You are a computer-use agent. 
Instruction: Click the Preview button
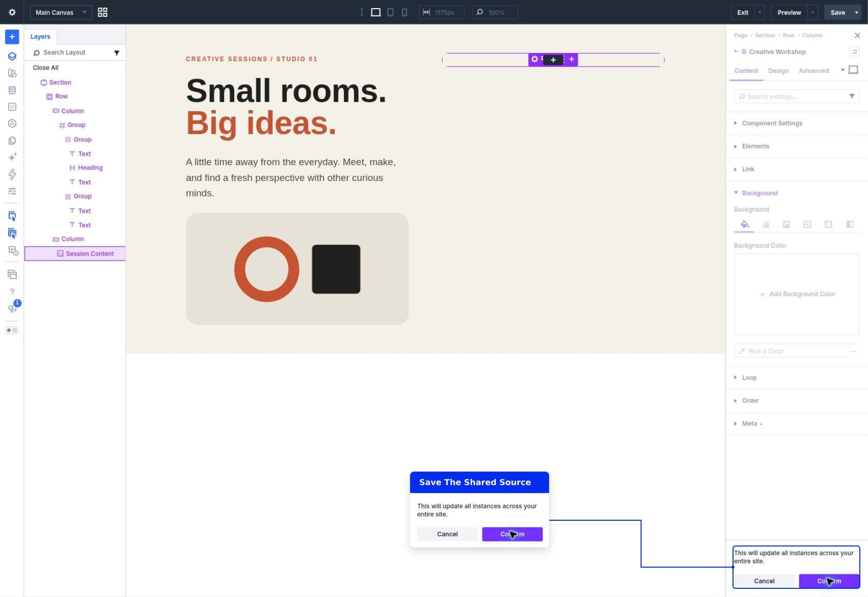(789, 13)
